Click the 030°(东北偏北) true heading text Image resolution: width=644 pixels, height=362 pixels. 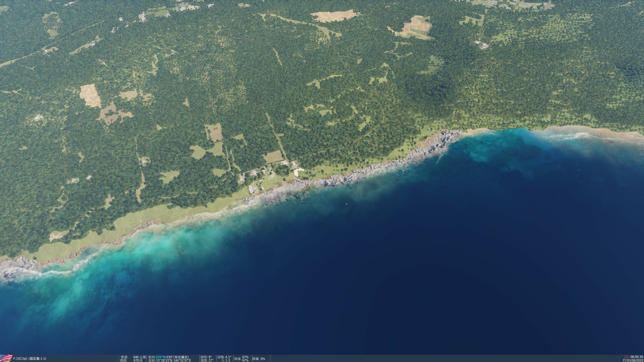[x=178, y=357]
